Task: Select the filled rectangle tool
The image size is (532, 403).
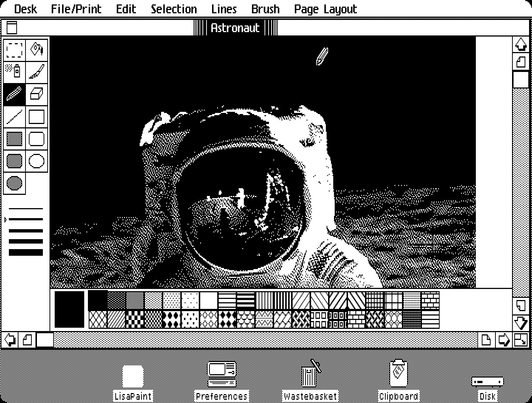Action: (14, 139)
